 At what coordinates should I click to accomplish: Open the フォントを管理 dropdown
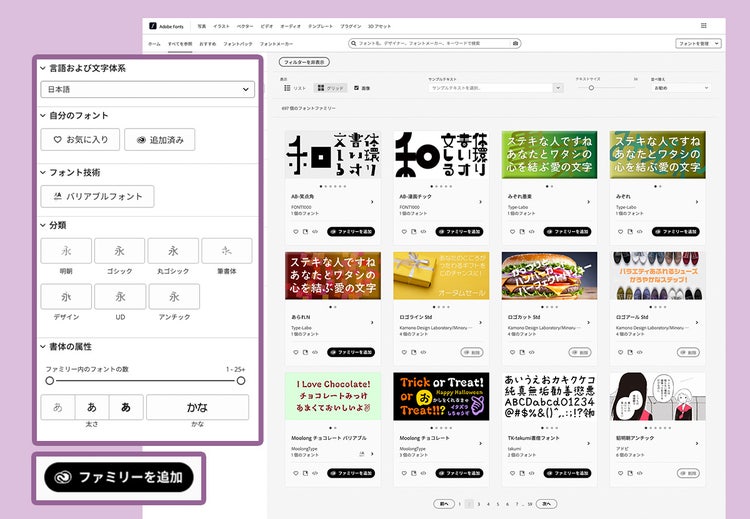[x=698, y=44]
